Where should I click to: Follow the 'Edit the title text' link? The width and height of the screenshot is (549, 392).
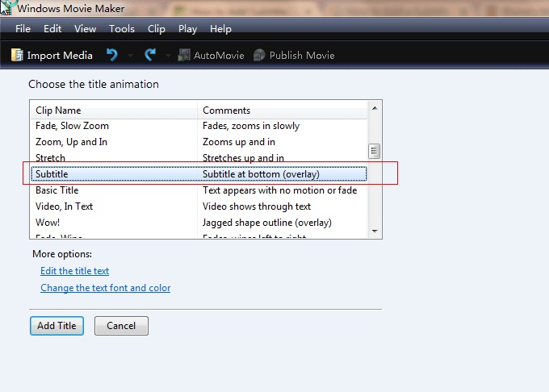click(x=74, y=271)
